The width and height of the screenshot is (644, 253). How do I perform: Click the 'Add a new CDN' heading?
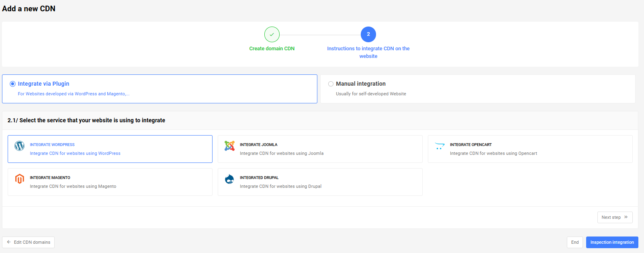coord(29,8)
